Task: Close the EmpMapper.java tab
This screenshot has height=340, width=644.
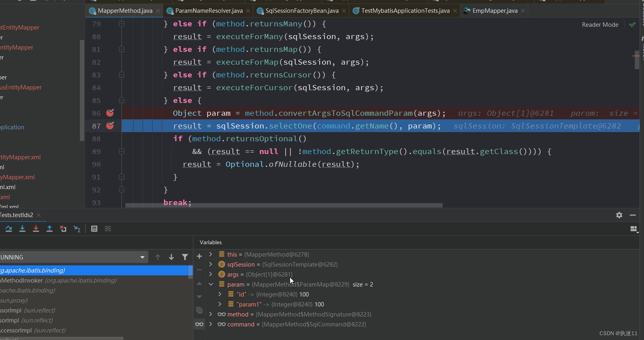Action: 523,11
